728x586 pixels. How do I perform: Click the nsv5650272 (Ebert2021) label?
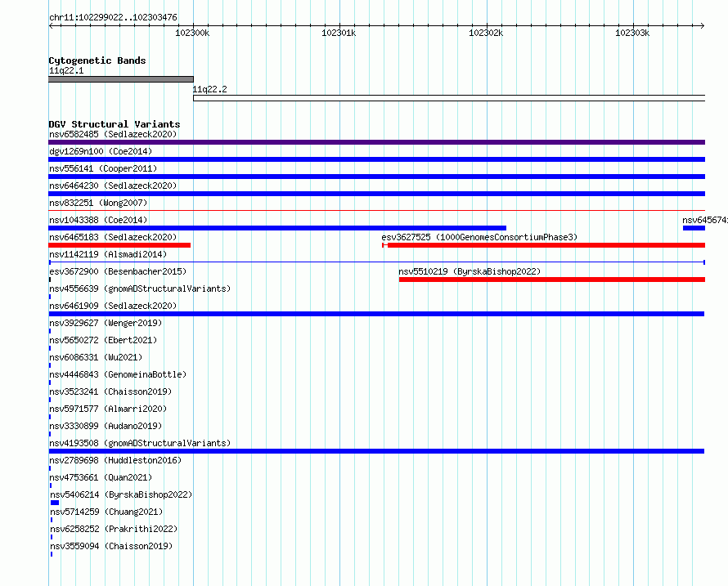[x=103, y=340]
